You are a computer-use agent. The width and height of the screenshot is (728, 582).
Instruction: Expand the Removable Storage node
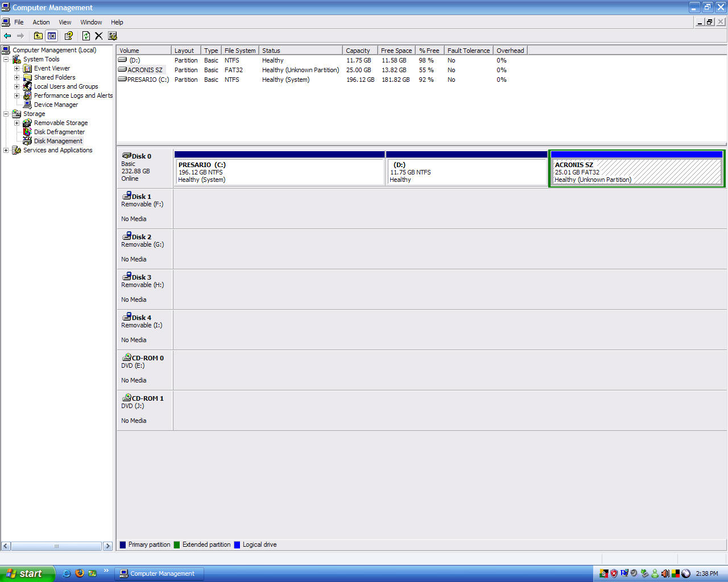tap(17, 123)
